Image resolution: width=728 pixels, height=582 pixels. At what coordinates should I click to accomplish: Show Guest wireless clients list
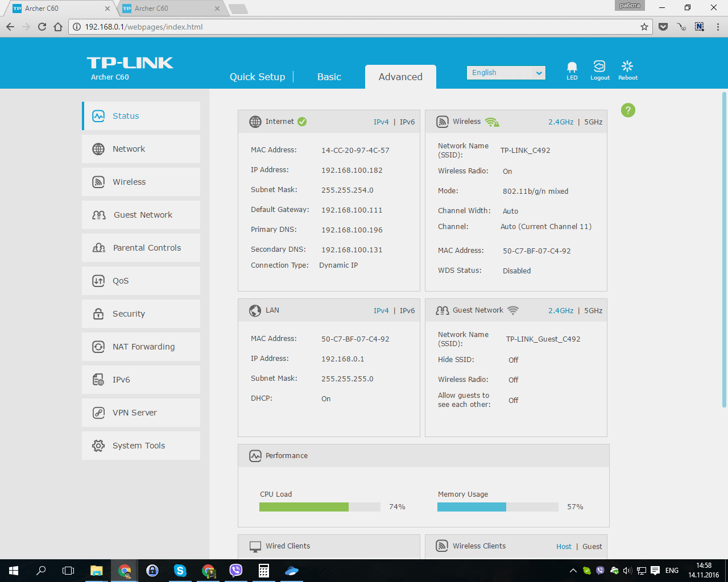(x=592, y=547)
